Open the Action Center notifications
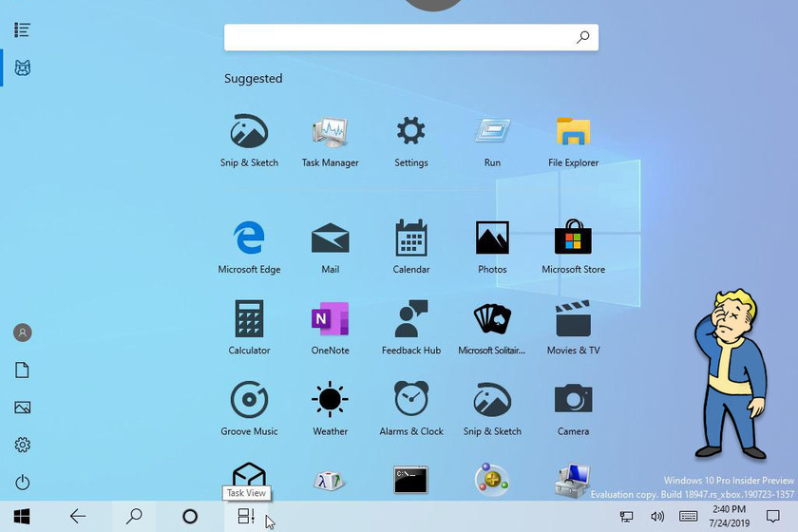 pyautogui.click(x=772, y=517)
